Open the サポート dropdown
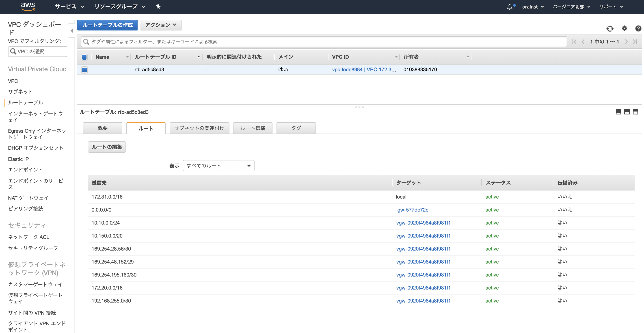 [x=611, y=7]
